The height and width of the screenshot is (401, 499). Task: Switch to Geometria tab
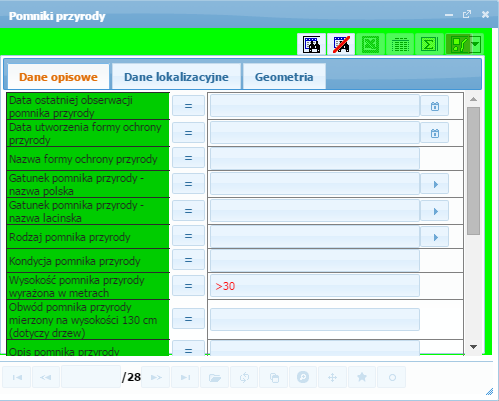click(x=284, y=77)
